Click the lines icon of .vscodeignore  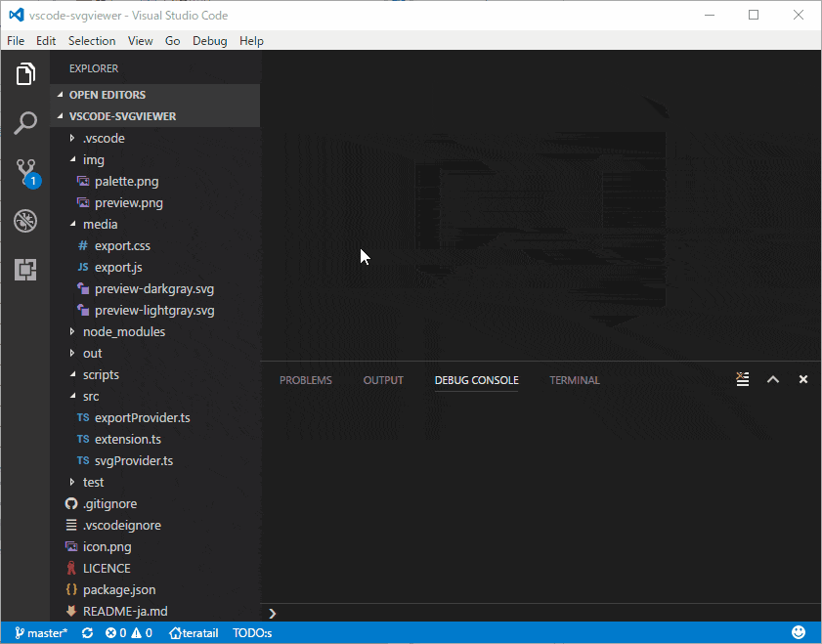71,525
